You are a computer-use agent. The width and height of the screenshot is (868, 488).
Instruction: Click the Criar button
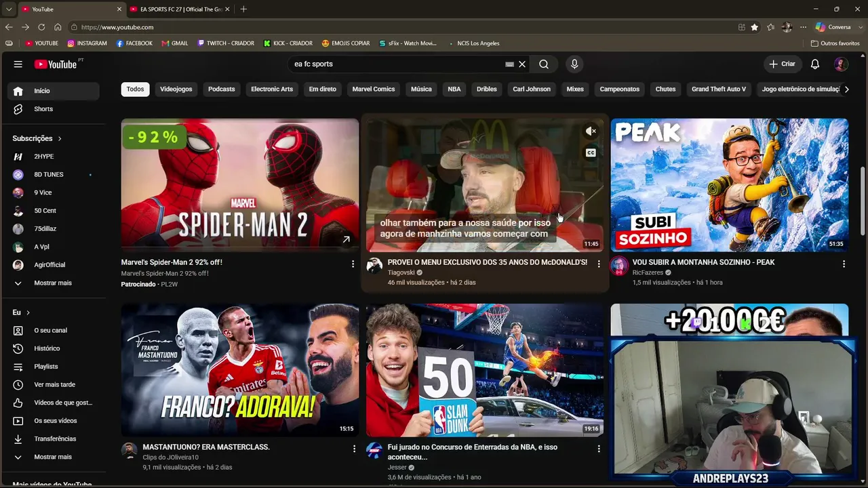point(782,64)
